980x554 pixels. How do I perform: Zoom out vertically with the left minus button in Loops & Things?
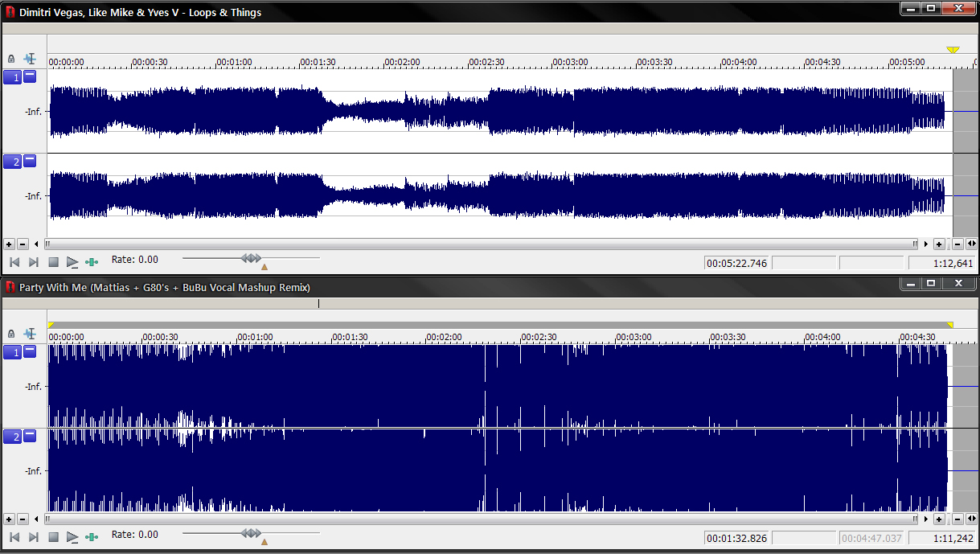[x=23, y=244]
